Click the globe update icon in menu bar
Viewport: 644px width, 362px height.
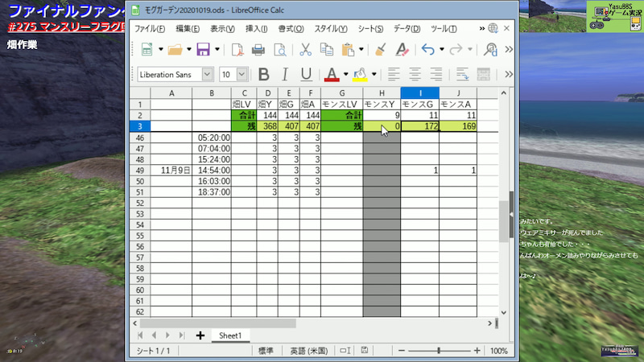coord(493,28)
